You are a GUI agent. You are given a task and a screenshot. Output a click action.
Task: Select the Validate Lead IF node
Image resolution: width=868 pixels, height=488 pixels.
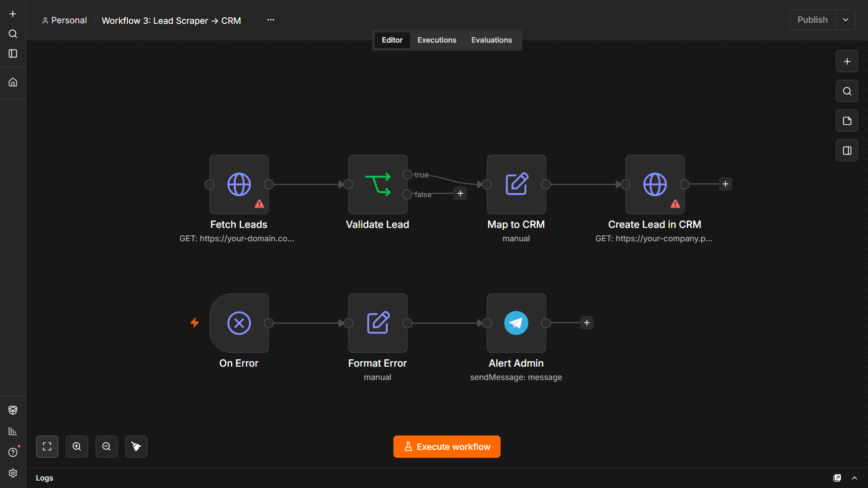(x=378, y=184)
